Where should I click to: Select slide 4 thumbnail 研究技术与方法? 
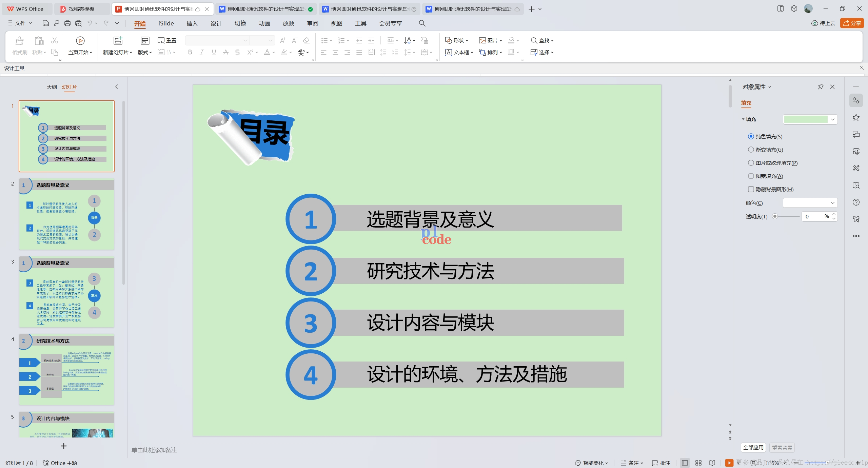tap(66, 369)
